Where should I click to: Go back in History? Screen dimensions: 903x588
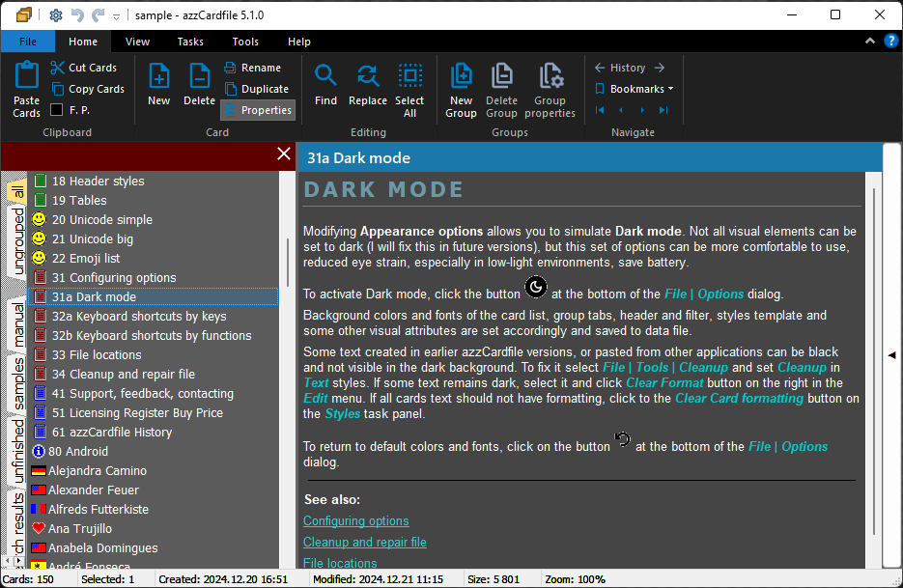tap(600, 68)
